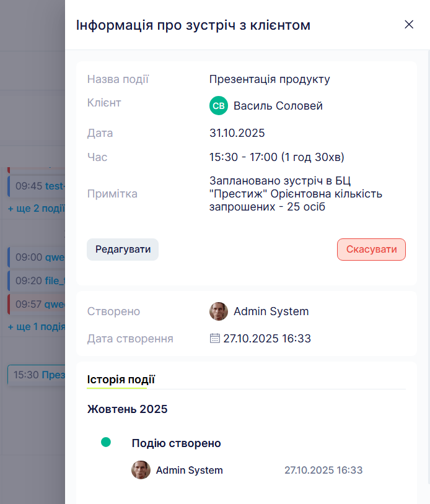Click the red Скасувати button
The height and width of the screenshot is (504, 430).
click(x=371, y=250)
